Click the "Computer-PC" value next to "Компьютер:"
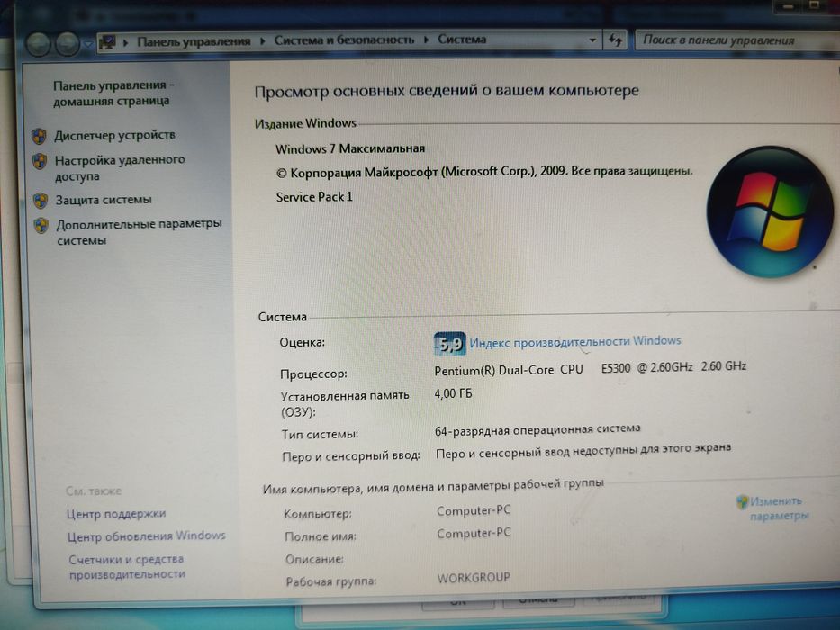 tap(474, 510)
